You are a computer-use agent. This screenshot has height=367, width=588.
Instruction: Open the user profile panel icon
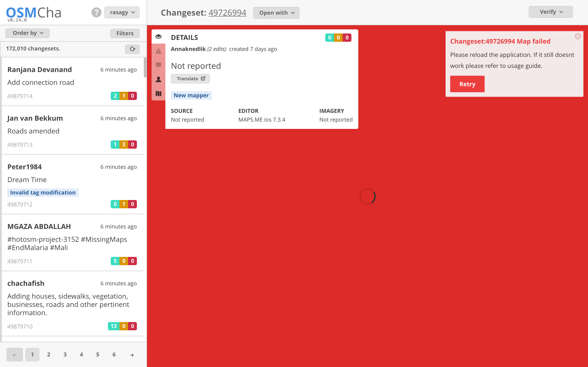[x=159, y=79]
